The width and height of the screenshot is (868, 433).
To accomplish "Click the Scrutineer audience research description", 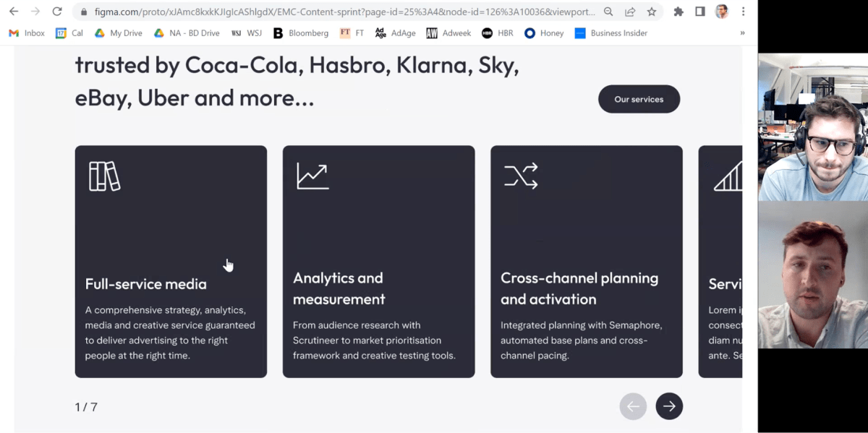I will point(374,340).
